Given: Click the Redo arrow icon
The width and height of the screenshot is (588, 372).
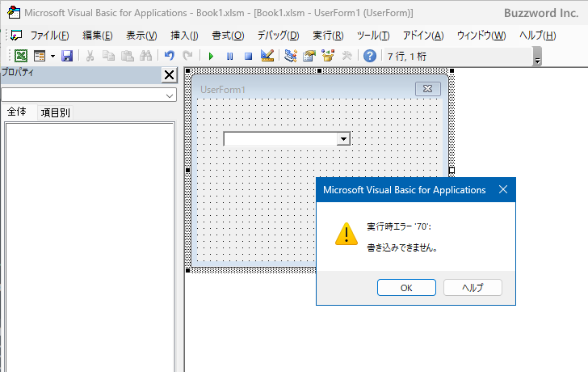Looking at the screenshot, I should [187, 56].
